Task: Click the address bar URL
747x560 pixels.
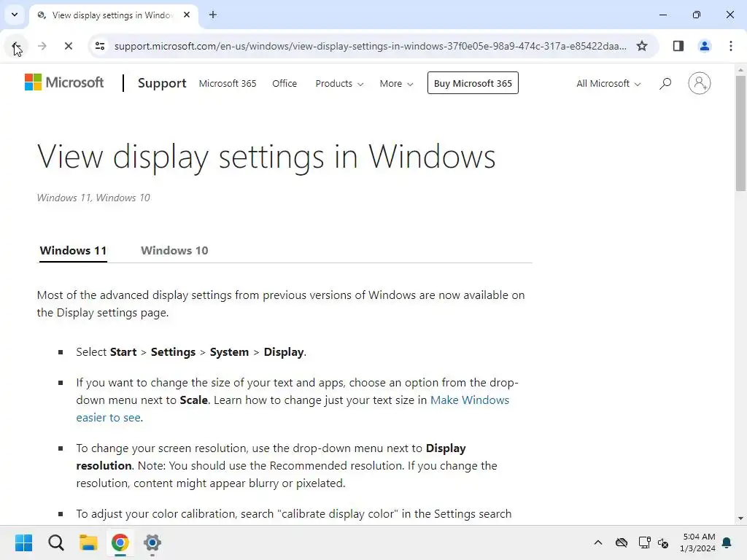Action: coord(370,46)
